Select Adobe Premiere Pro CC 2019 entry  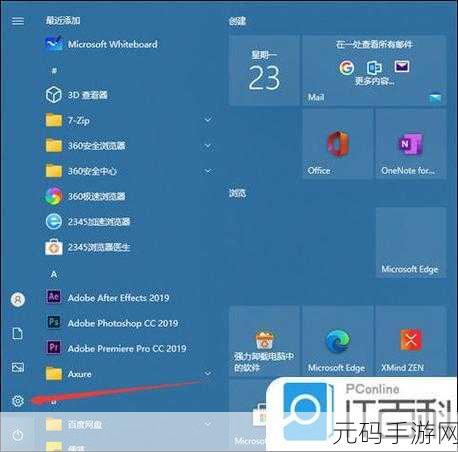point(127,348)
